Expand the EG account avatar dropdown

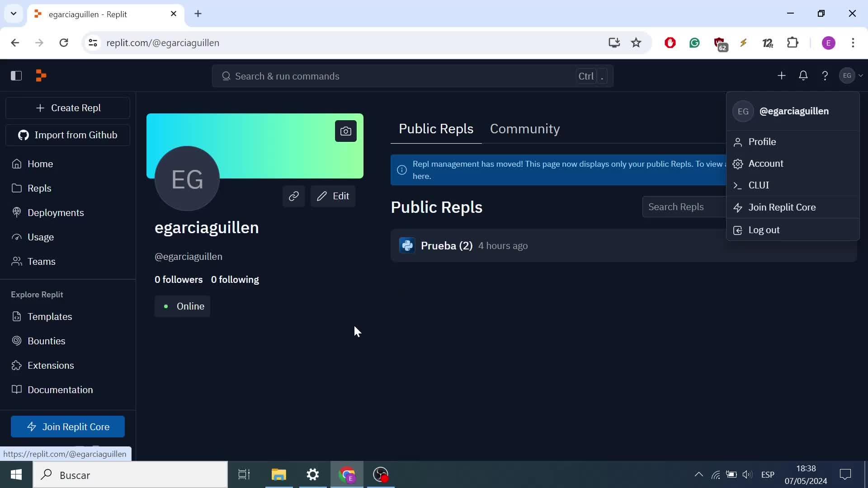(851, 75)
